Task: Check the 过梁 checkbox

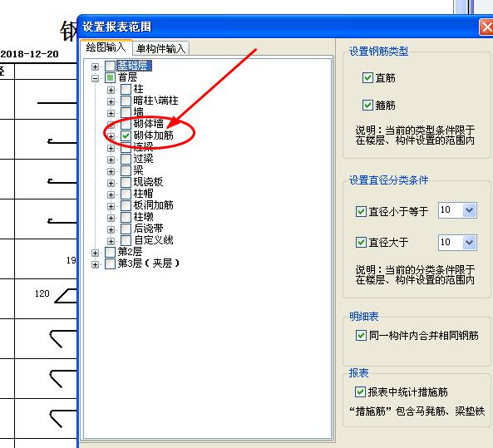Action: coord(126,159)
